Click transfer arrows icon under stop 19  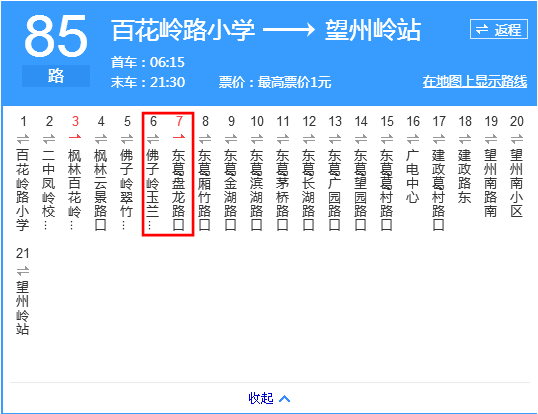pyautogui.click(x=491, y=139)
